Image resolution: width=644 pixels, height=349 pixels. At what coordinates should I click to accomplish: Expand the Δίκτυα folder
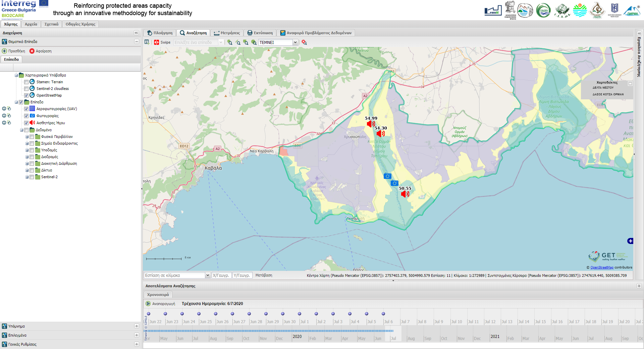(x=27, y=170)
